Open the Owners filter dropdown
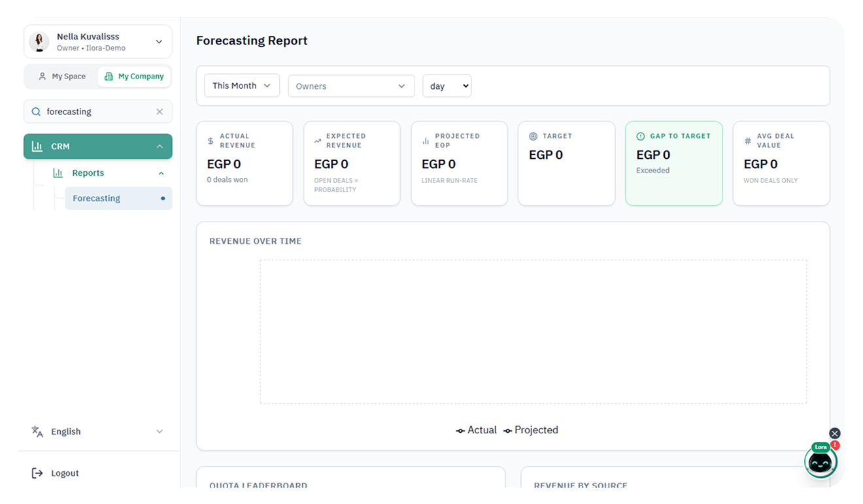This screenshot has height=504, width=863. (351, 86)
